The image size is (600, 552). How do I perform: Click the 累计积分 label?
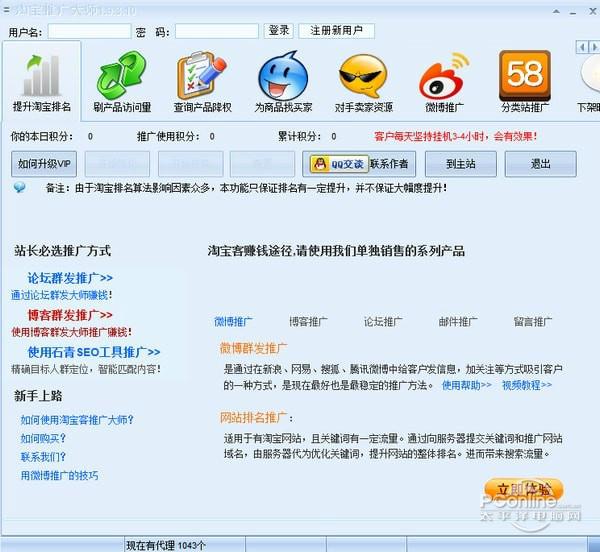(299, 137)
